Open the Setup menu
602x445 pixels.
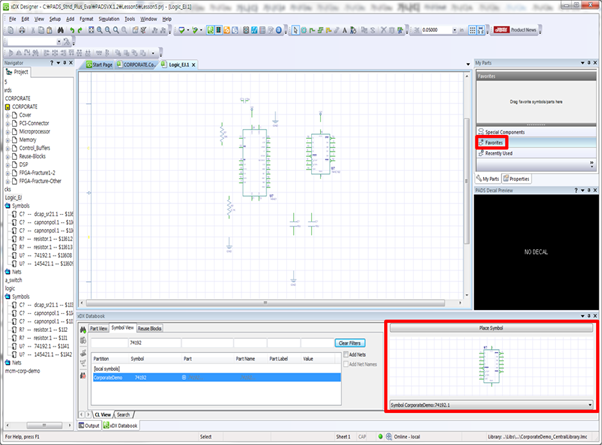point(55,19)
